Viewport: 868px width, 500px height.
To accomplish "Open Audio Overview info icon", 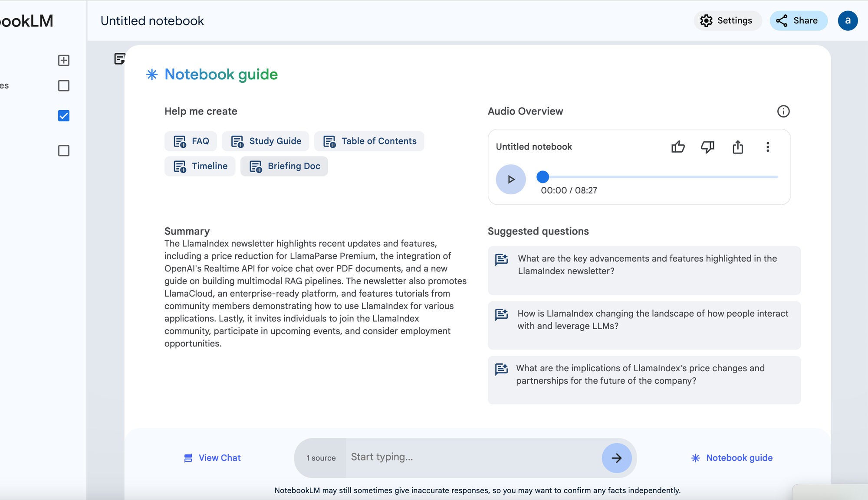I will point(783,111).
